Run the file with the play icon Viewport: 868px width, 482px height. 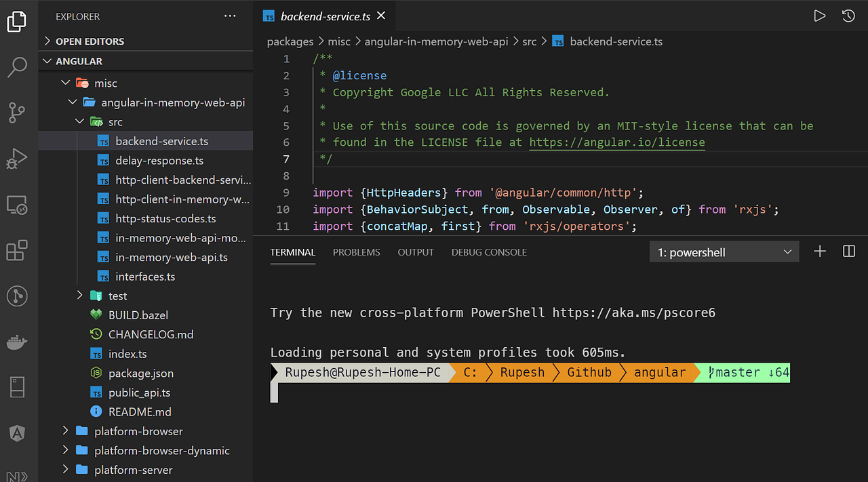(x=820, y=16)
